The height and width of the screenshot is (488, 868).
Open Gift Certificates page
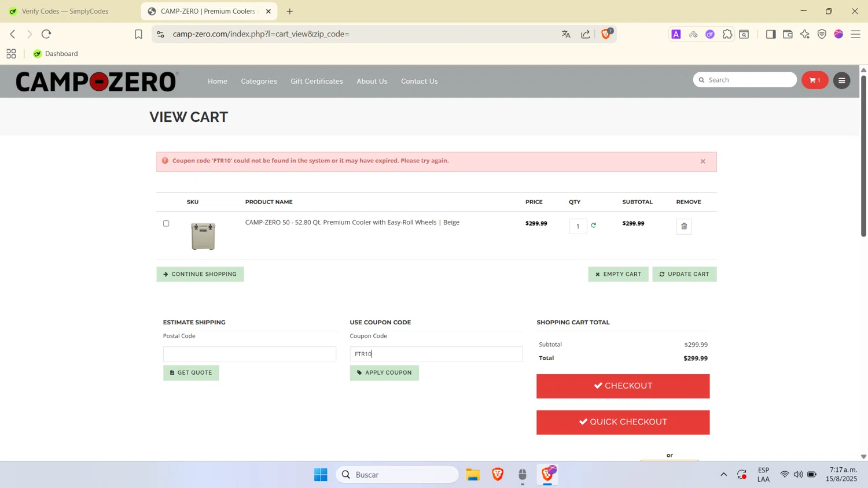click(317, 82)
